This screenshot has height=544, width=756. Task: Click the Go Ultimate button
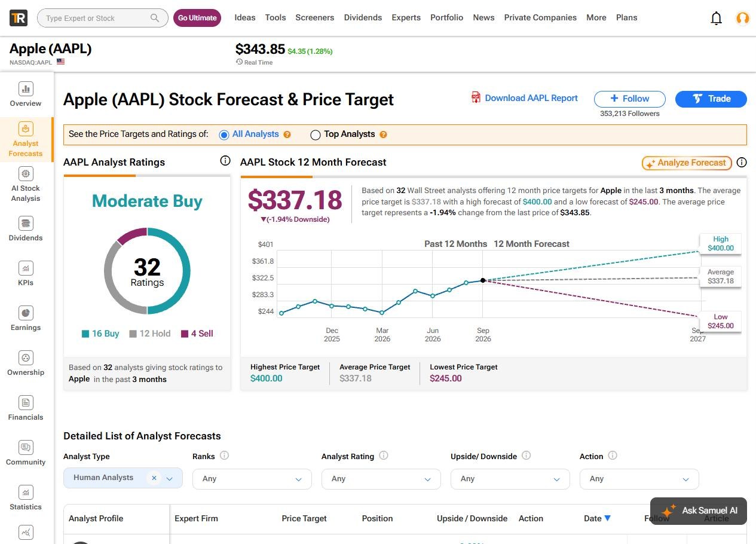(x=197, y=18)
